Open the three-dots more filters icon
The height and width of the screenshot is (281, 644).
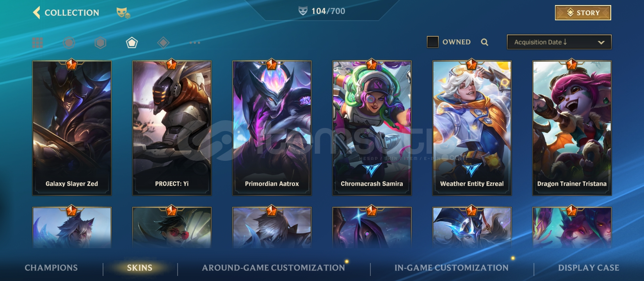pos(195,43)
